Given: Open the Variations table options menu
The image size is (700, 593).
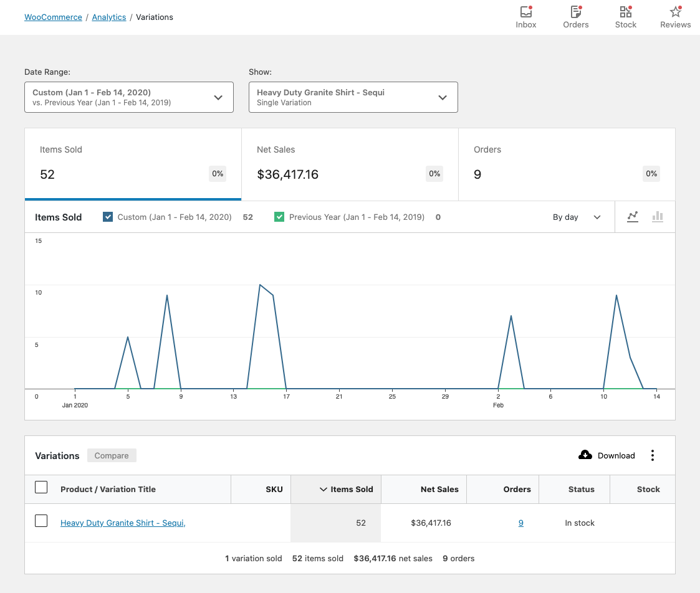Looking at the screenshot, I should click(653, 455).
